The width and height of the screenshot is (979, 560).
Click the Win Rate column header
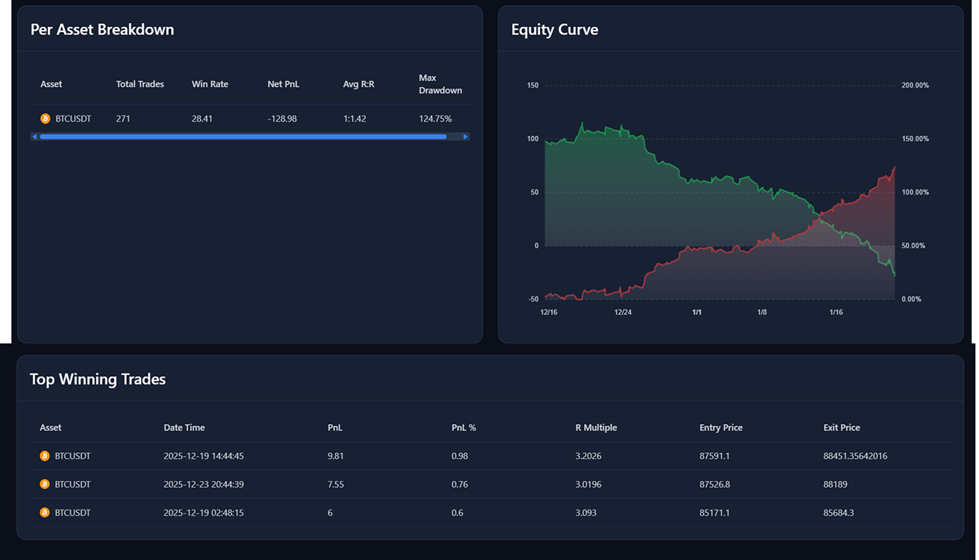pyautogui.click(x=210, y=83)
